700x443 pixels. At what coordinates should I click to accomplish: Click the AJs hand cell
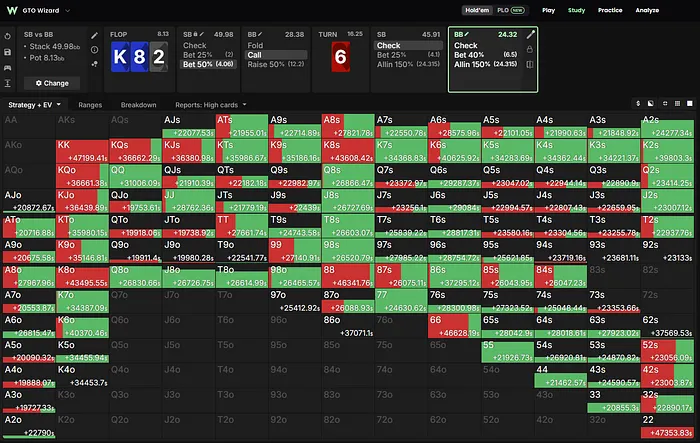click(x=188, y=126)
